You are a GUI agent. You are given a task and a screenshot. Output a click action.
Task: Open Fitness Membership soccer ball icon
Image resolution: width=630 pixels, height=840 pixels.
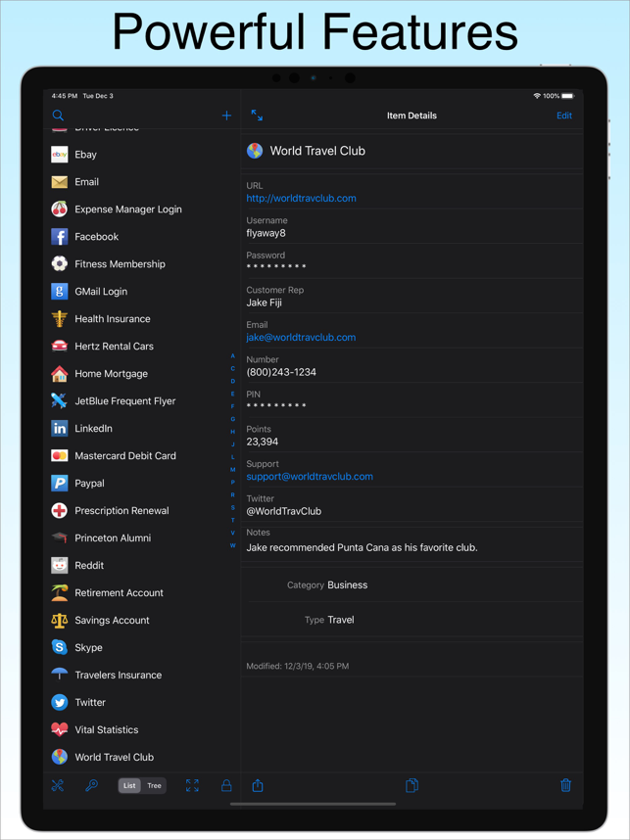(60, 263)
